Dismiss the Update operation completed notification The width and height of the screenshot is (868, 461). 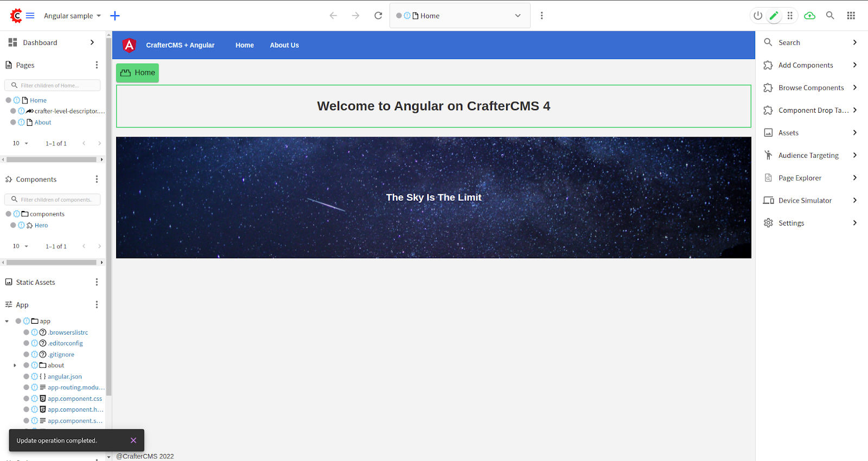(133, 440)
